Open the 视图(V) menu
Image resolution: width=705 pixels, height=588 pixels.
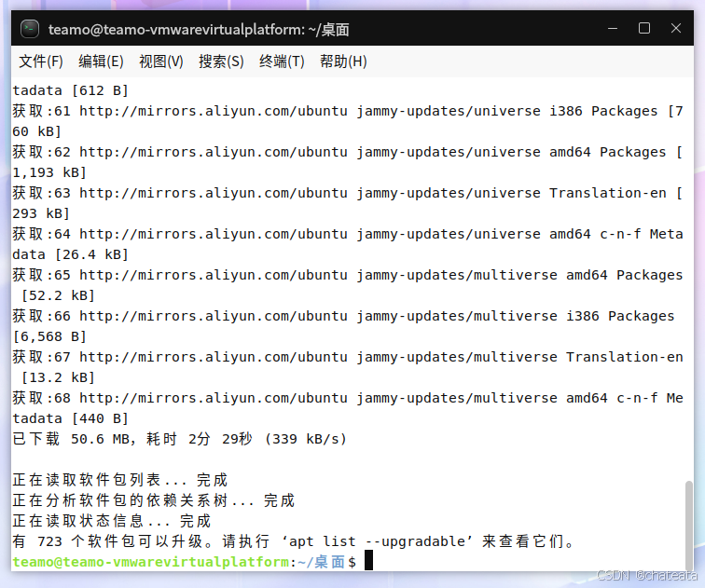tap(161, 62)
